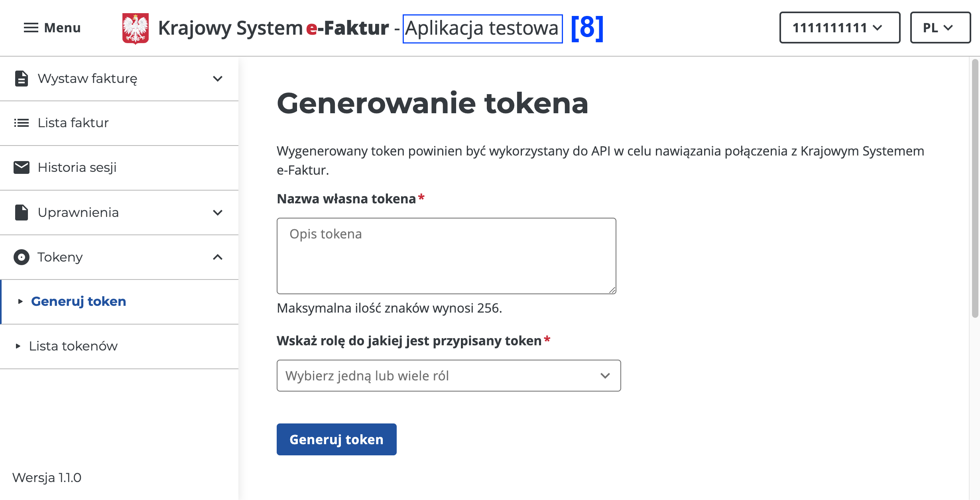Screen dimensions: 980x500
Task: Click the Historia sesji envelope icon
Action: click(21, 167)
